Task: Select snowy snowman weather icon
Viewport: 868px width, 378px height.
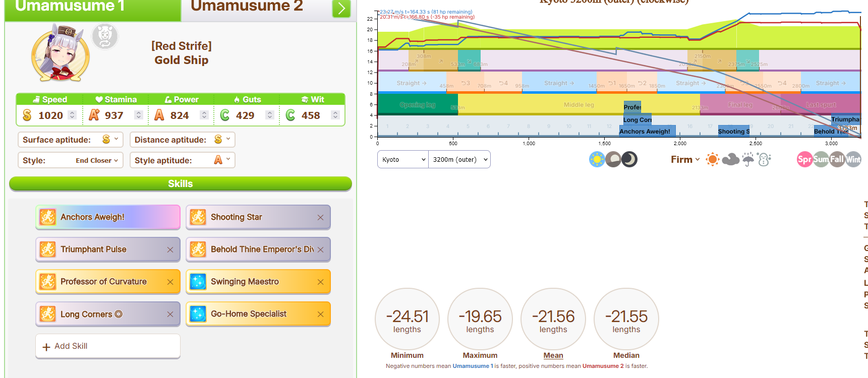Action: [x=764, y=160]
